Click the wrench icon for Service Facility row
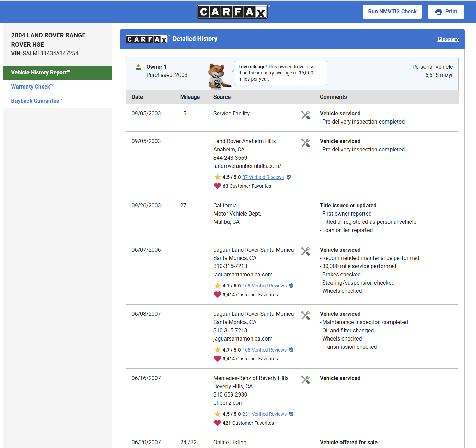This screenshot has height=448, width=476. [305, 115]
